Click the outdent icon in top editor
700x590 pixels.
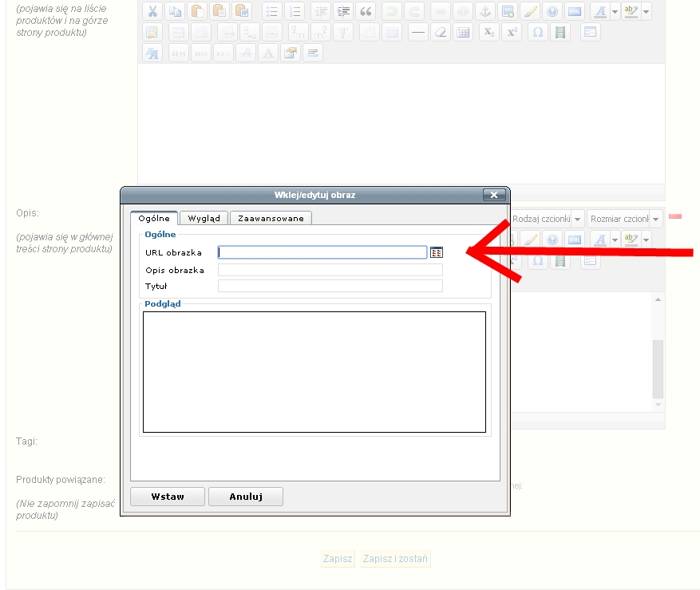tap(321, 11)
